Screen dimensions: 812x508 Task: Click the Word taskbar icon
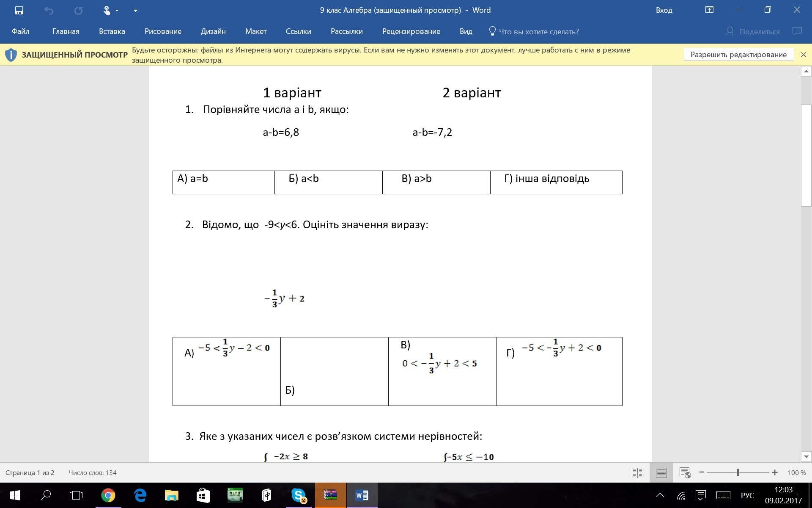(x=362, y=495)
